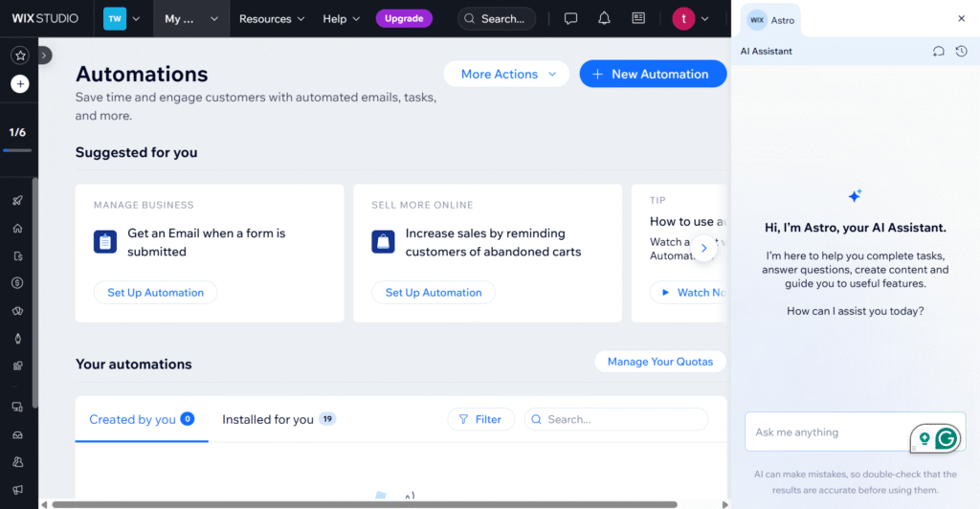980x509 pixels.
Task: Open the More Actions dropdown
Action: pos(506,74)
